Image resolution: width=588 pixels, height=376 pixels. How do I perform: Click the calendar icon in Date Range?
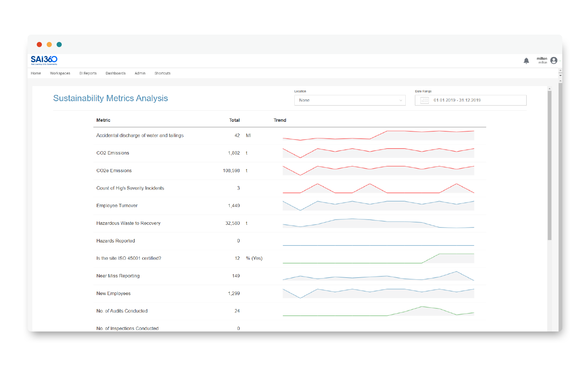point(424,100)
